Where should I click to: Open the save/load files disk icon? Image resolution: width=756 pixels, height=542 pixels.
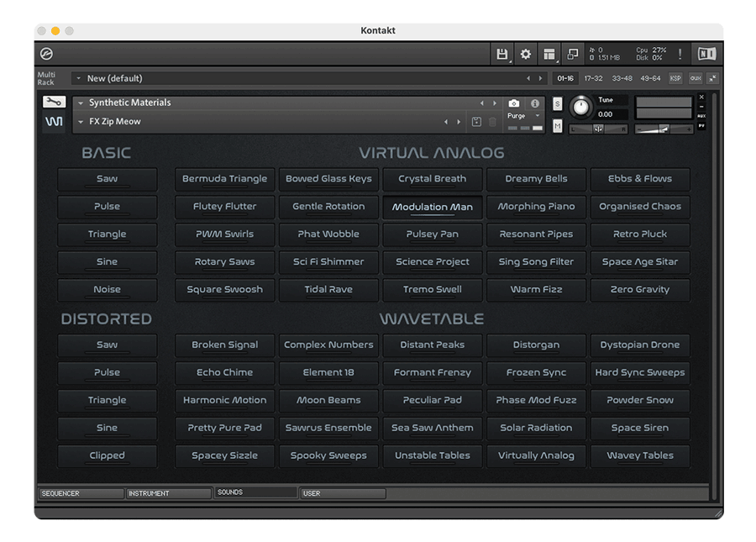502,54
